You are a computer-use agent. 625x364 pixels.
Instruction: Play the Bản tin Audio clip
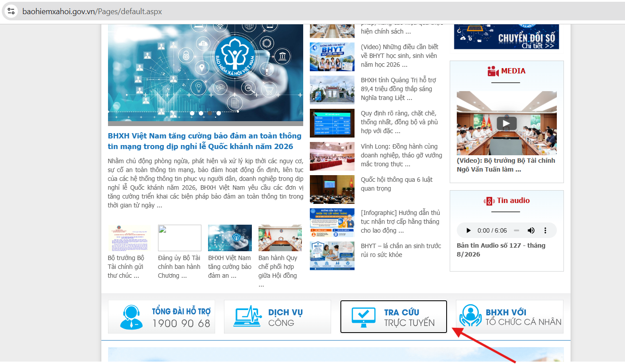[x=468, y=230]
